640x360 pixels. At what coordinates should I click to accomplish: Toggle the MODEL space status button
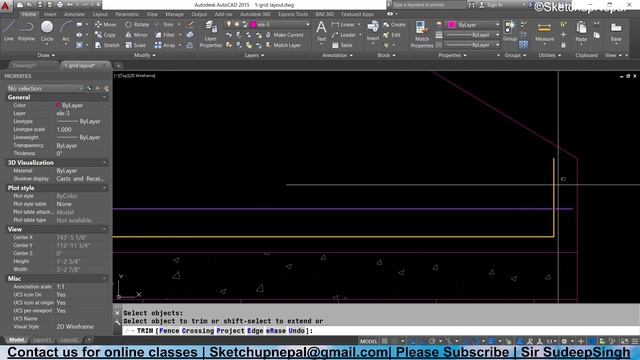click(x=368, y=341)
